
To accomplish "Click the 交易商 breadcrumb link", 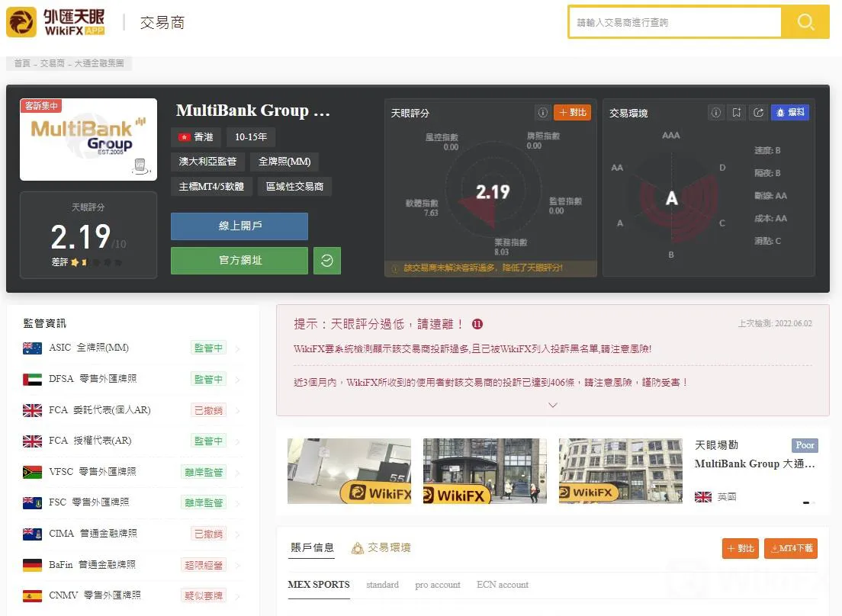I will tap(52, 63).
